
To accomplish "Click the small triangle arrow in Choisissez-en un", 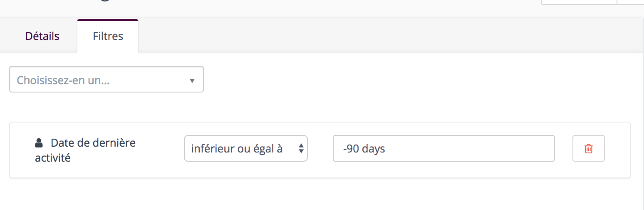I will [x=192, y=80].
